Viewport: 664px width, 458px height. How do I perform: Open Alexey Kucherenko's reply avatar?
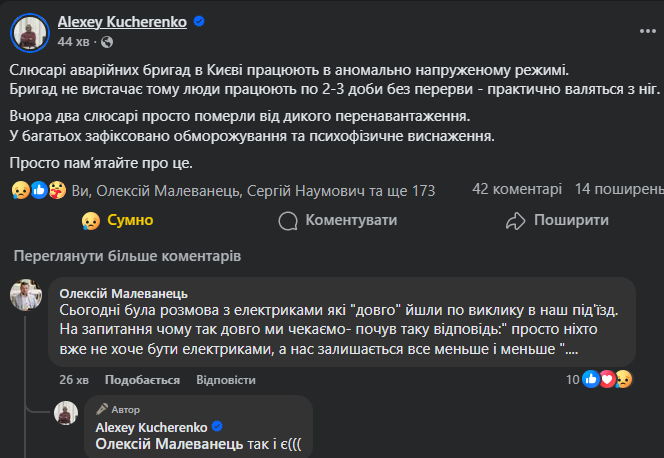tap(66, 415)
